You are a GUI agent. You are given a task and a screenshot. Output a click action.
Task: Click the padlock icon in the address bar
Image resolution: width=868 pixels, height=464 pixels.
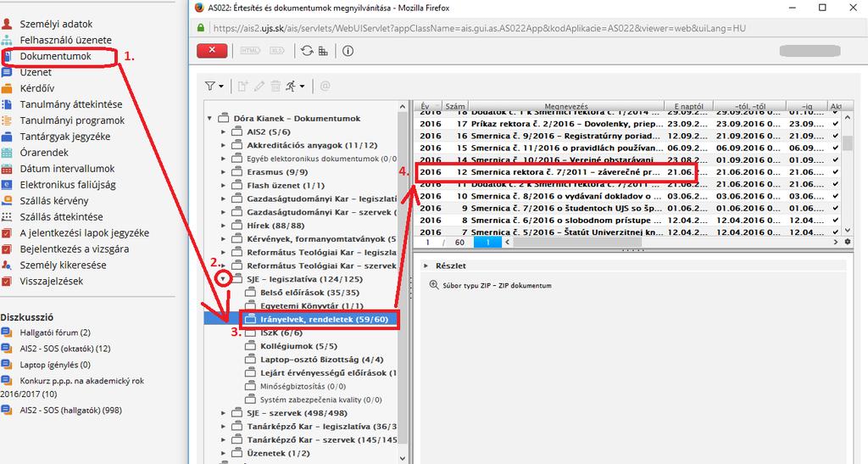[x=201, y=28]
